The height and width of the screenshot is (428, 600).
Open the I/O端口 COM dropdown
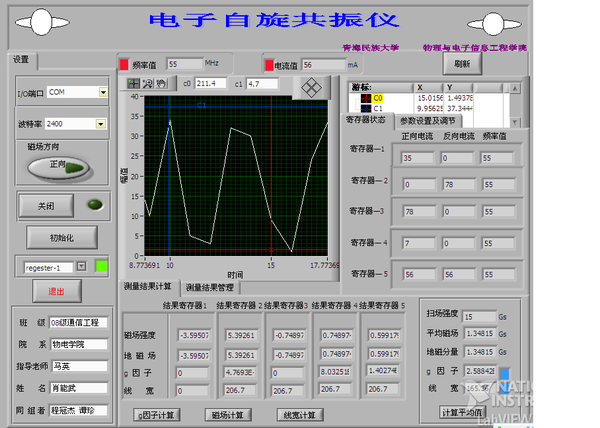[103, 92]
